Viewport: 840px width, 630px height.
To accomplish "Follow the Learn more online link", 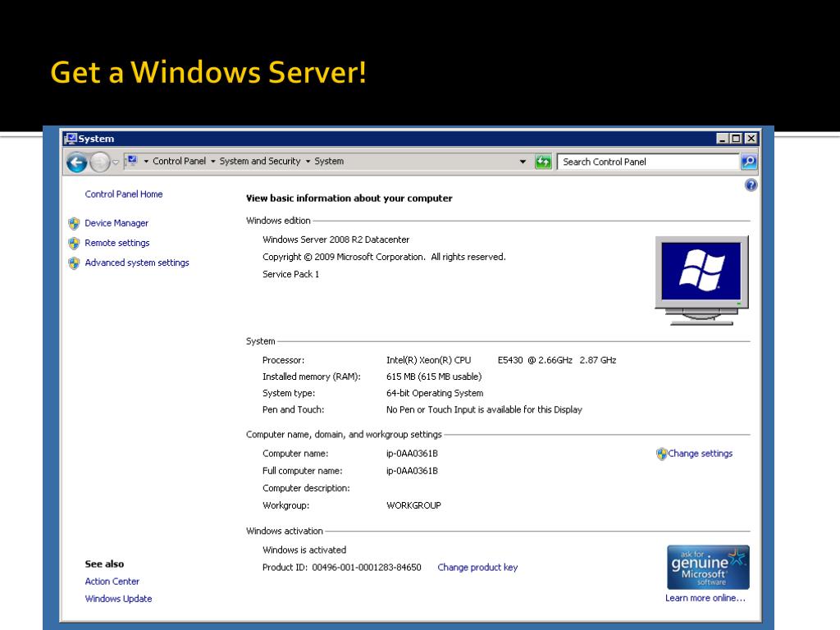I will tap(705, 598).
